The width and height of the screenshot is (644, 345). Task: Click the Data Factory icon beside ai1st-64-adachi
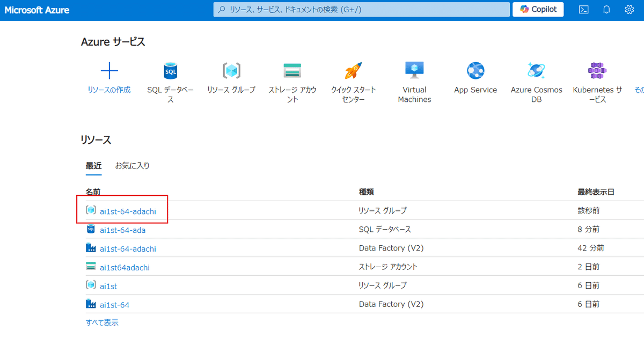pyautogui.click(x=91, y=248)
